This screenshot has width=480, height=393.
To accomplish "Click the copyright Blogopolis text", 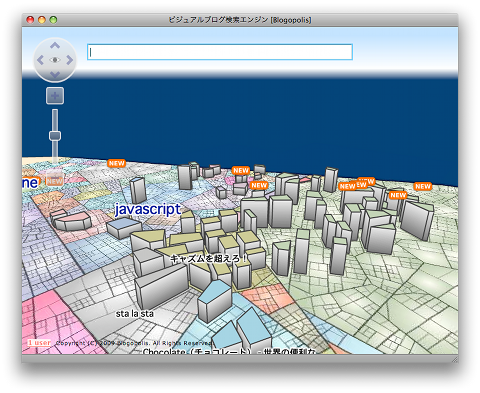I will [x=134, y=343].
